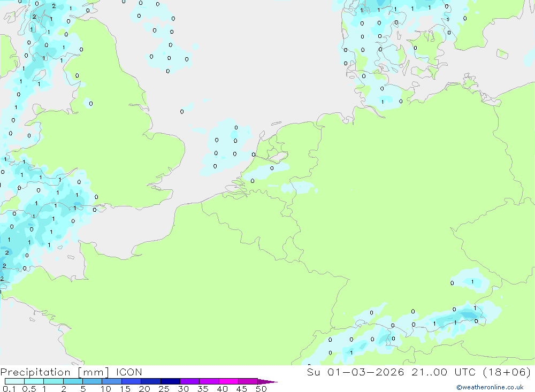Viewport: 535px width, 392px height.
Task: Click the 'Su' weekday label
Action: [313, 372]
